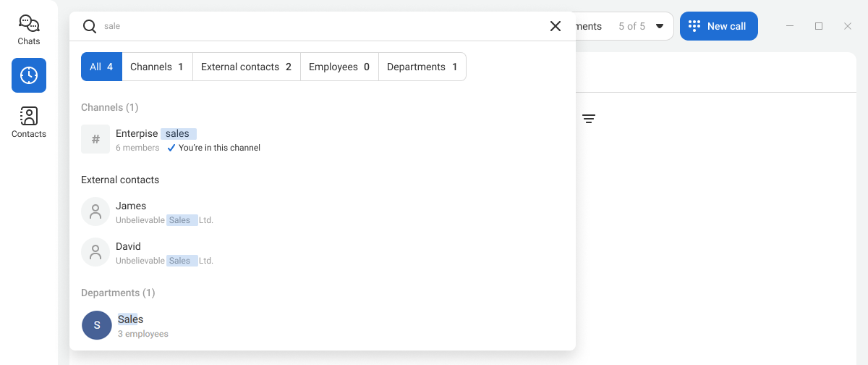The width and height of the screenshot is (868, 365).
Task: Start a New call
Action: pyautogui.click(x=718, y=26)
